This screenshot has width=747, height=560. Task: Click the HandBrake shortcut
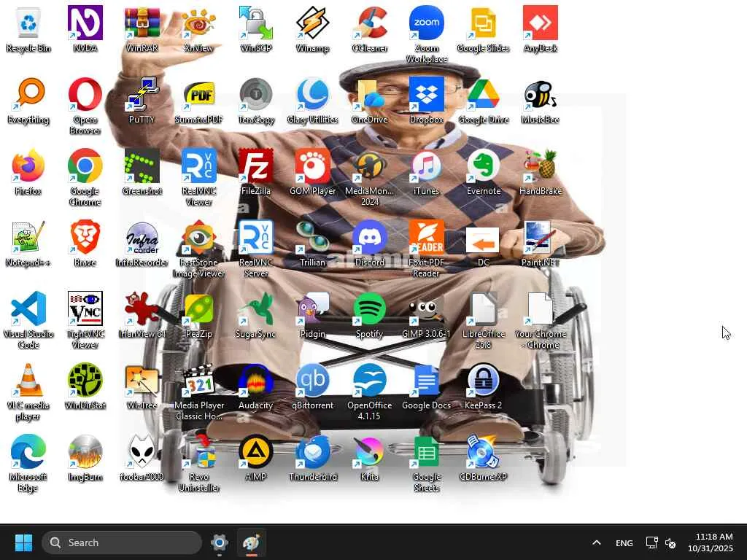point(541,172)
